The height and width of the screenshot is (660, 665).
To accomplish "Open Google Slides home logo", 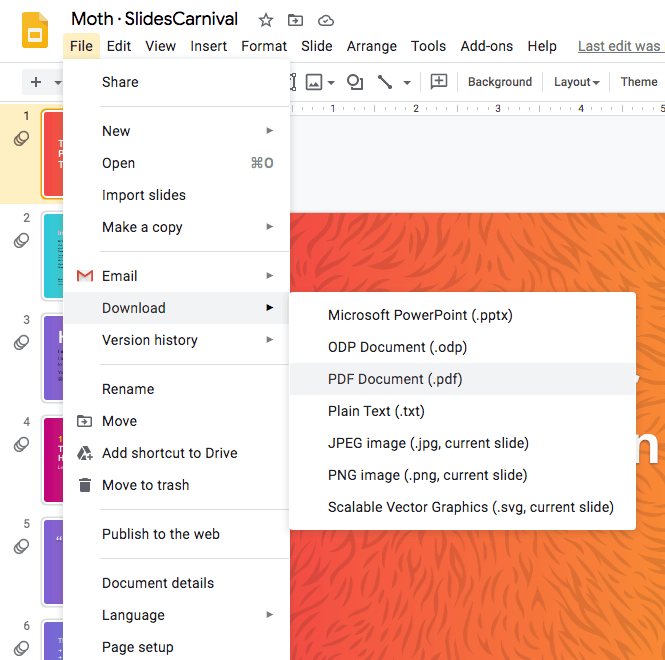I will click(35, 30).
